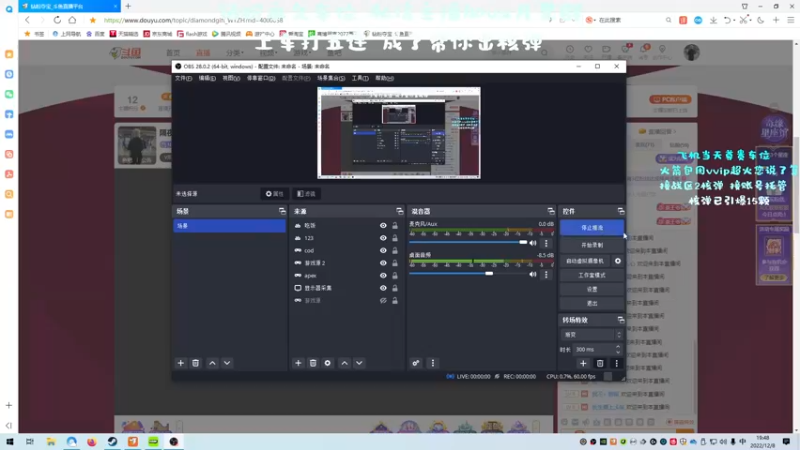Pop out the Audio Mixer dock panel

[551, 211]
